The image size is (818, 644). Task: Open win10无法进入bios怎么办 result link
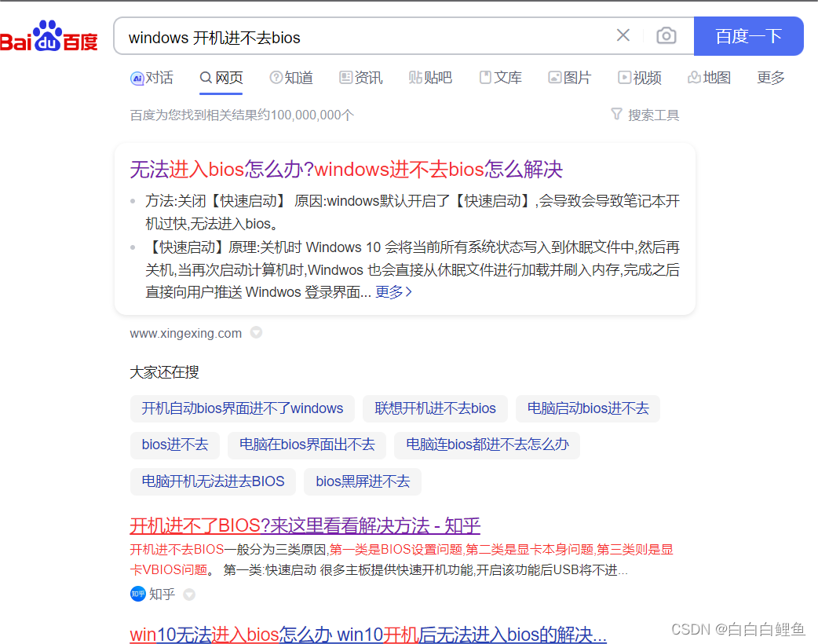[368, 635]
